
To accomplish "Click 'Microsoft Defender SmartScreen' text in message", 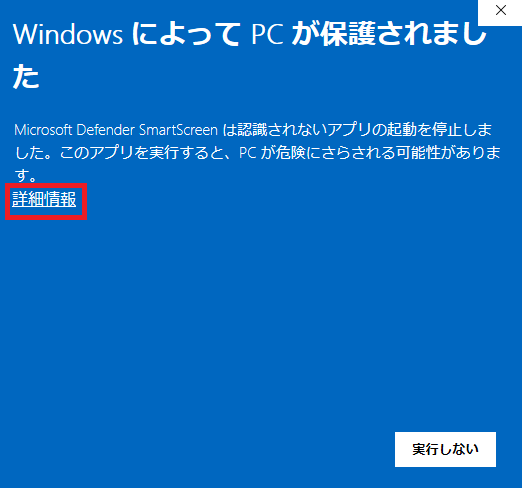I will click(x=116, y=130).
